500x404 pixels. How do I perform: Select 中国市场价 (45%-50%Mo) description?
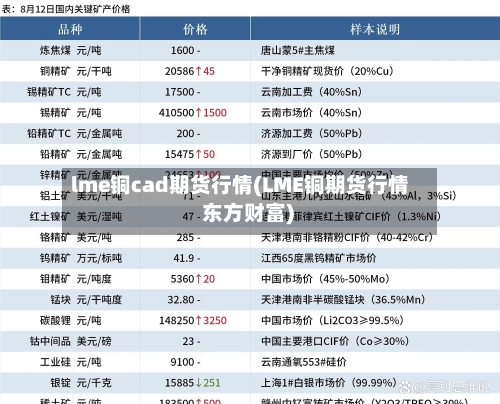tap(325, 279)
